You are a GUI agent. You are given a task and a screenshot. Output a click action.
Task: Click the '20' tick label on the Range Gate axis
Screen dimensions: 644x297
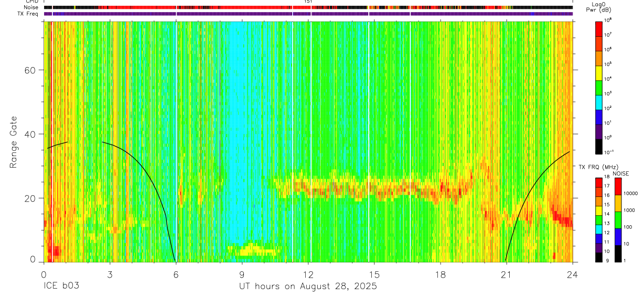pyautogui.click(x=31, y=198)
